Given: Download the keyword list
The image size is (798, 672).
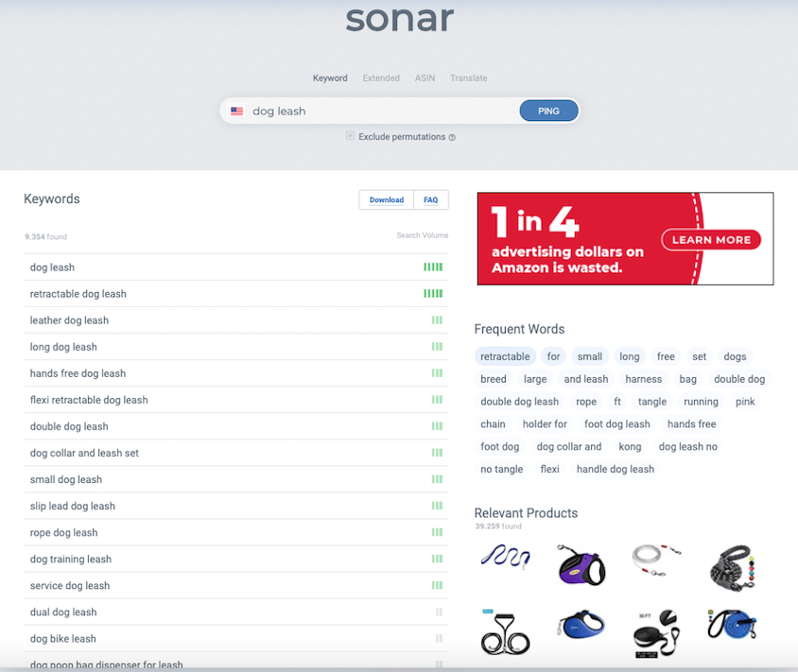Looking at the screenshot, I should pos(387,200).
